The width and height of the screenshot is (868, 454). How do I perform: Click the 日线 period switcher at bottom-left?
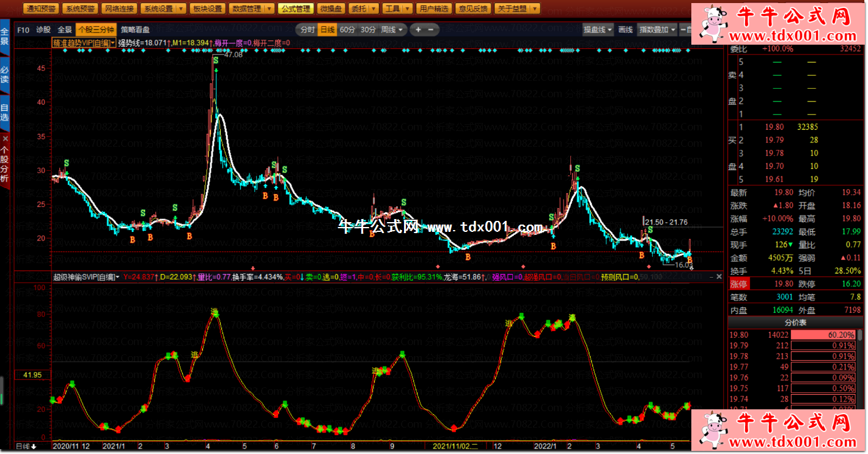click(x=26, y=446)
